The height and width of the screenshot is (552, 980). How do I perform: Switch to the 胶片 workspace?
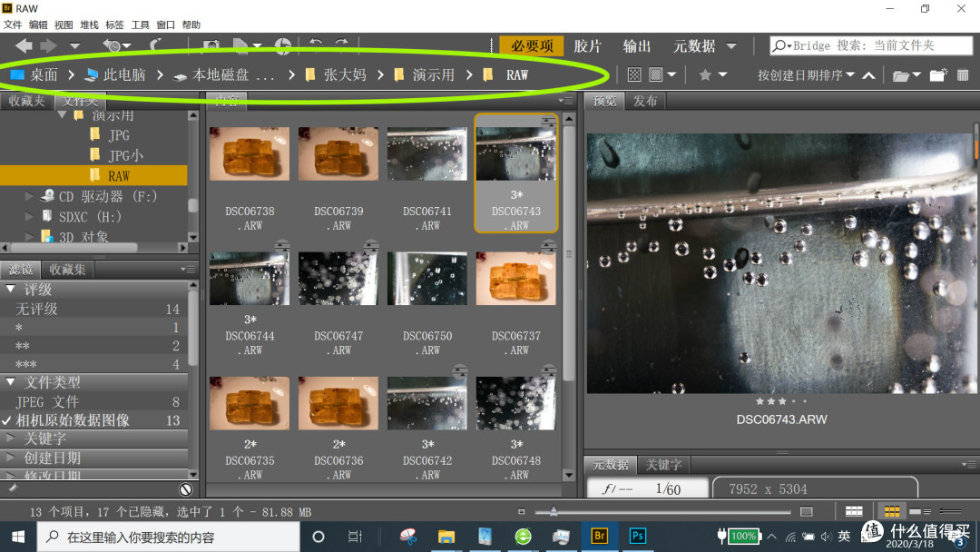pyautogui.click(x=587, y=45)
